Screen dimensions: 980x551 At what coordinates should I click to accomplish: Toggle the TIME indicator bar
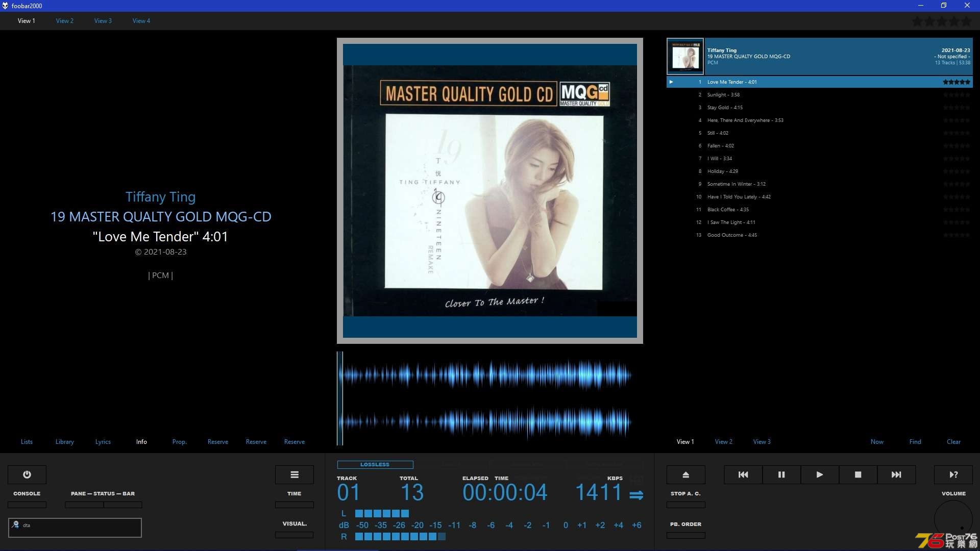pos(295,505)
